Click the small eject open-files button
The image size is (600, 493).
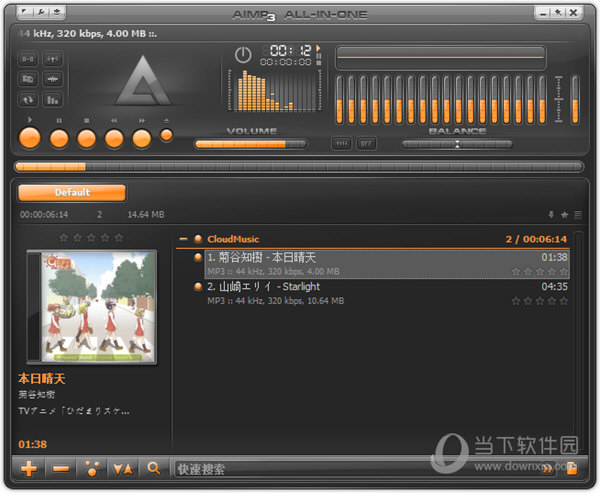(166, 135)
